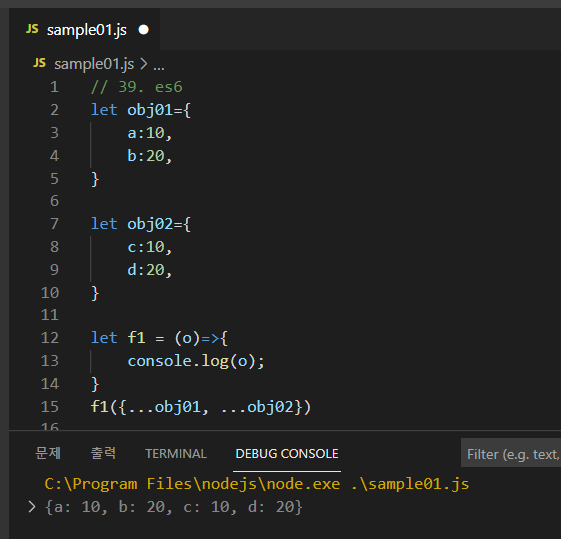Open the 문제 panel tab
The image size is (561, 539).
coord(48,453)
